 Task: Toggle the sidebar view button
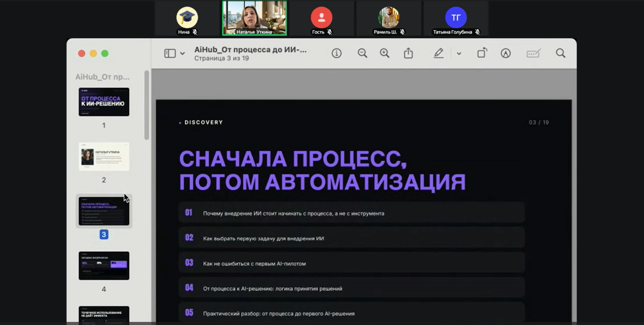[170, 53]
